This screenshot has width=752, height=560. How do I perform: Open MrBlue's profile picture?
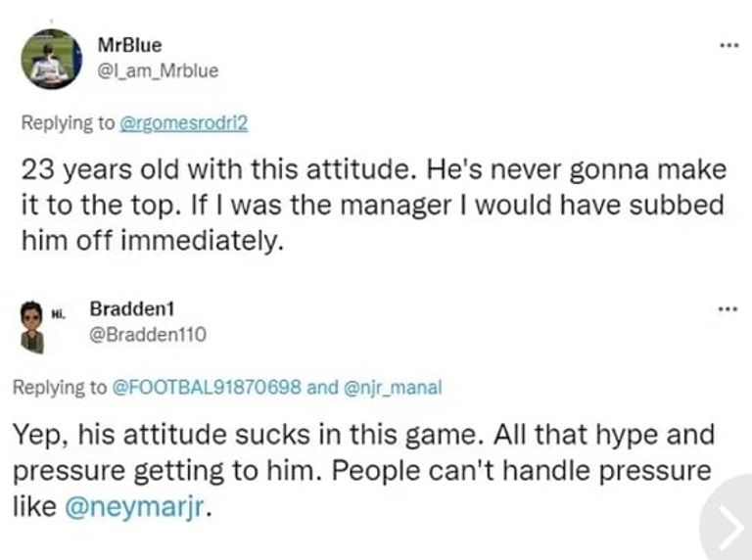(x=51, y=59)
